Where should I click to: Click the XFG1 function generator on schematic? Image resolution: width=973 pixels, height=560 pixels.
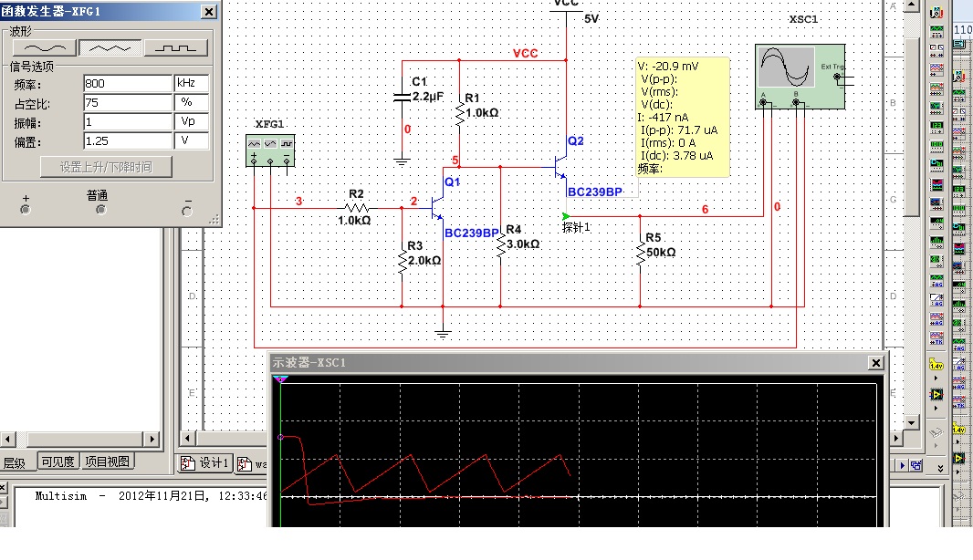[270, 150]
